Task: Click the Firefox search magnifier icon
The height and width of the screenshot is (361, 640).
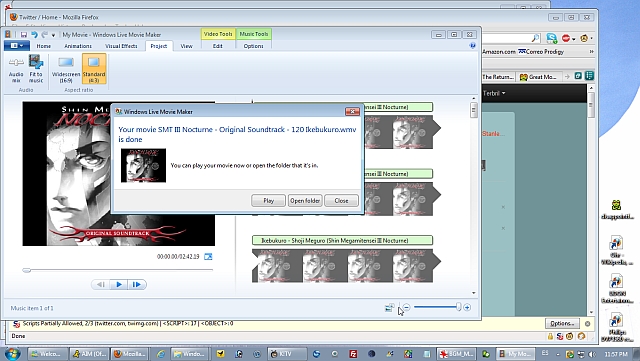Action: tap(535, 38)
